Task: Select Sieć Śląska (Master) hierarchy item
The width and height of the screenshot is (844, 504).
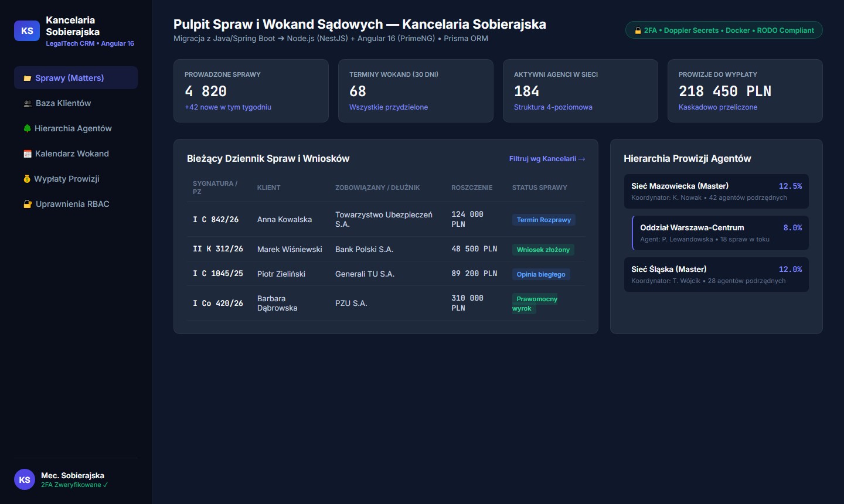Action: click(716, 274)
